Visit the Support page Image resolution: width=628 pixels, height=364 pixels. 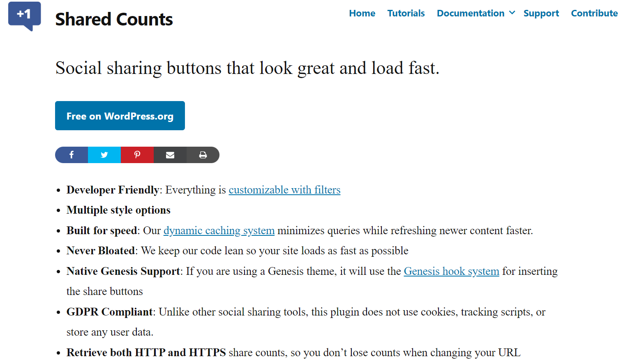[541, 14]
